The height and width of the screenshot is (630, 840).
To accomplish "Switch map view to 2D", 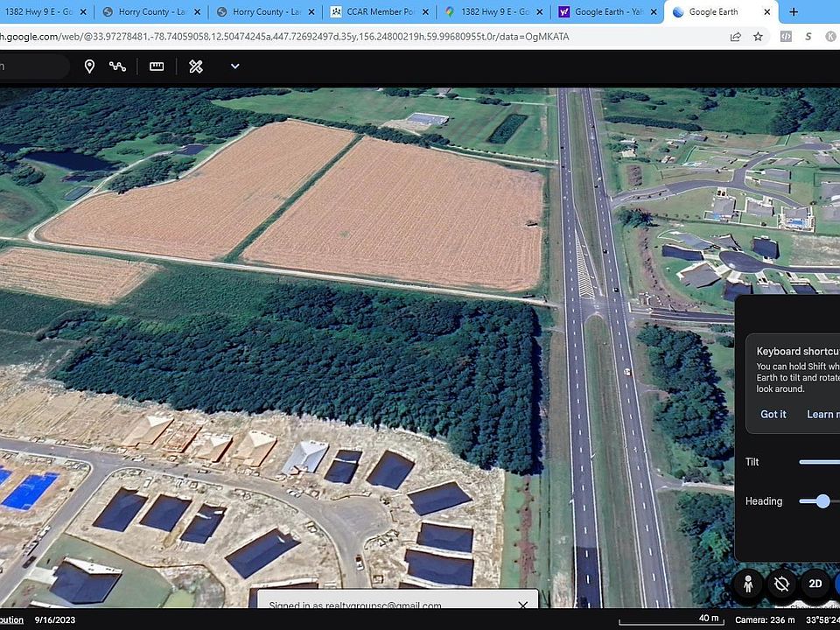I will [x=815, y=584].
